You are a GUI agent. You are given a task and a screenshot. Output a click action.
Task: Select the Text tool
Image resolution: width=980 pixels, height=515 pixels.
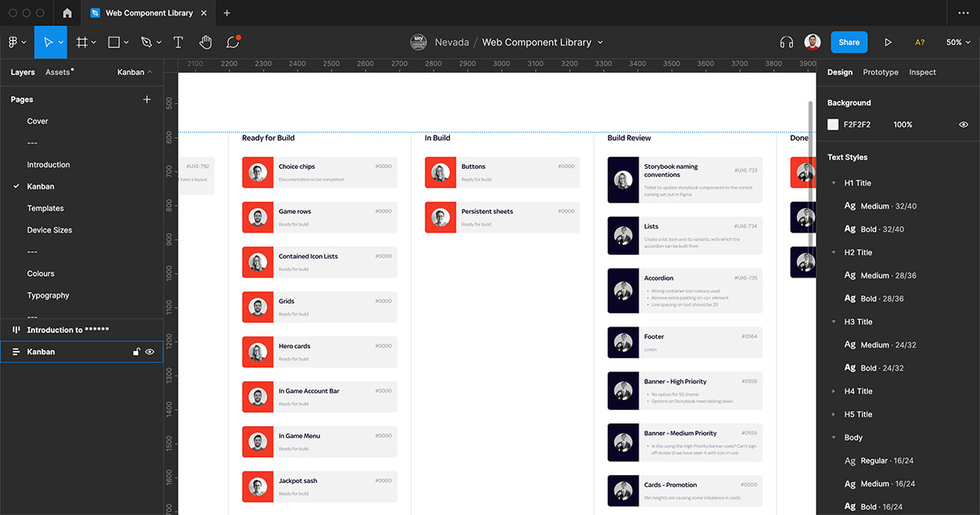pos(178,42)
